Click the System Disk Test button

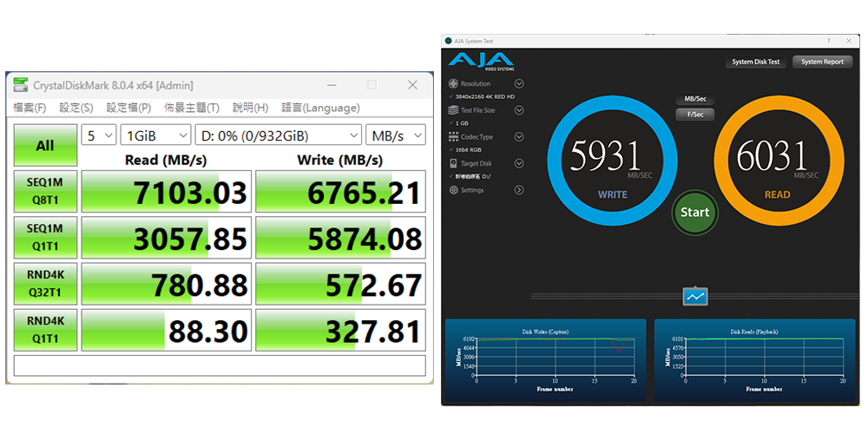[x=756, y=62]
